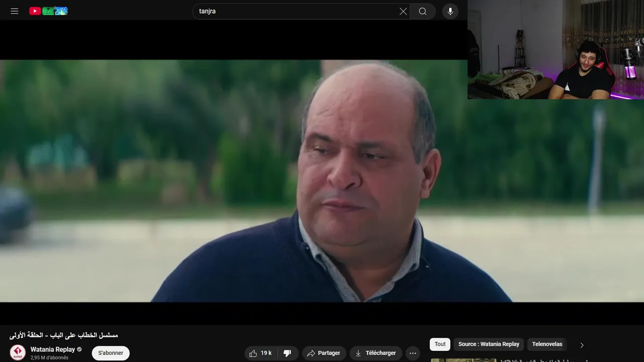
Task: Share the video using Partager
Action: tap(324, 353)
